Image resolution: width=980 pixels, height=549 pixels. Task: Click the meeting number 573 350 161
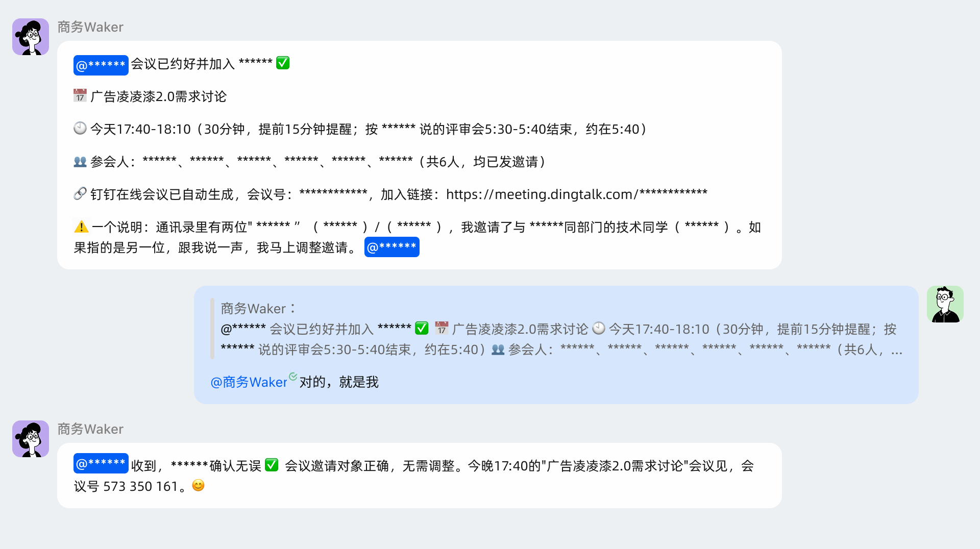[x=140, y=486]
